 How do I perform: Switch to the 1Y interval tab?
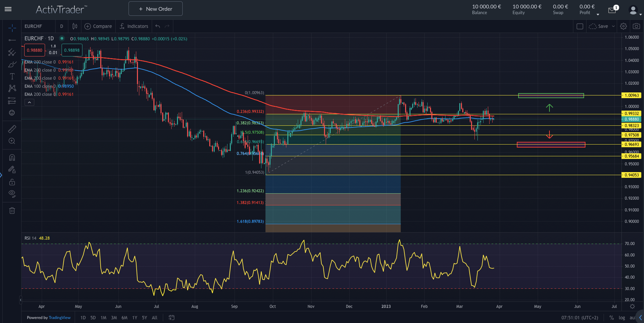tap(134, 317)
